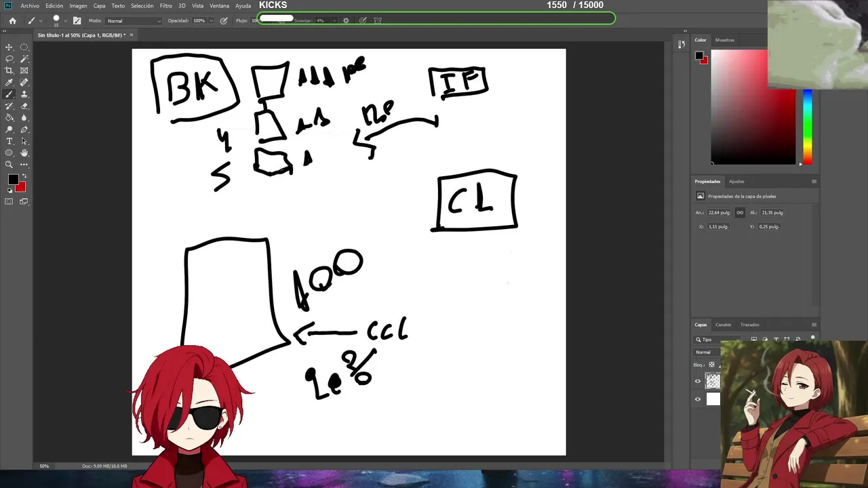This screenshot has height=488, width=868.
Task: Edit the Al. height field
Action: pos(773,213)
